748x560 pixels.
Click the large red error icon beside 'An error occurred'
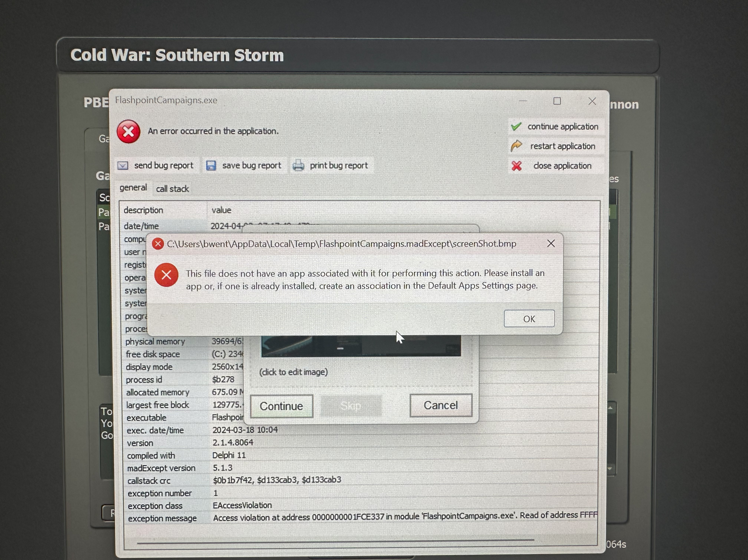click(x=129, y=132)
